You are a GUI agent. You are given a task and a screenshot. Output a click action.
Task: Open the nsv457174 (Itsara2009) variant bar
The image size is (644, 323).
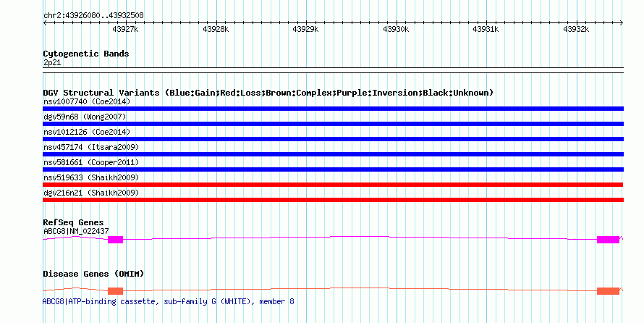coord(333,154)
